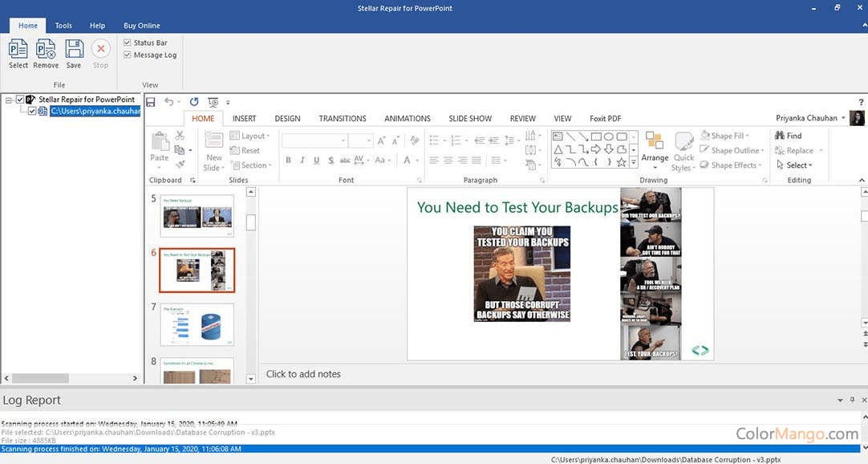Click the Find icon in Editing group
Image resolution: width=868 pixels, height=464 pixels.
[x=788, y=136]
